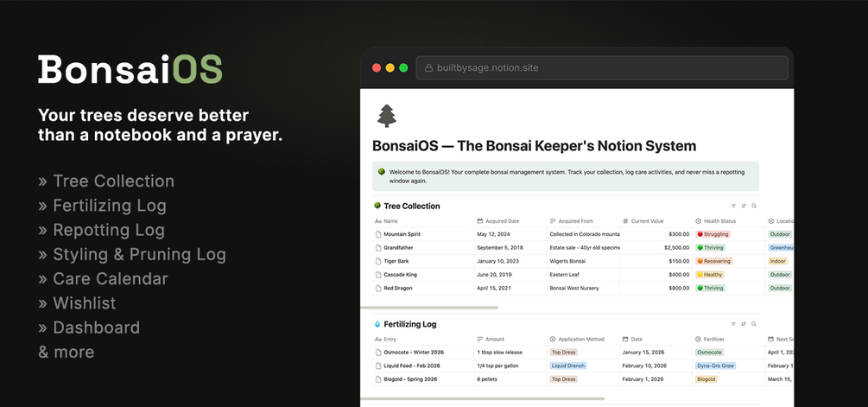Click the pine tree page icon
This screenshot has height=407, width=868.
386,116
